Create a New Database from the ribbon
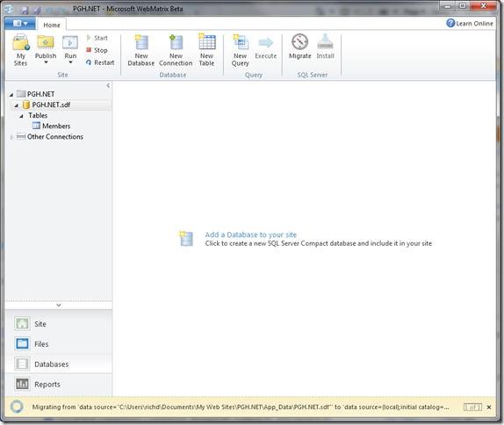 pos(141,50)
